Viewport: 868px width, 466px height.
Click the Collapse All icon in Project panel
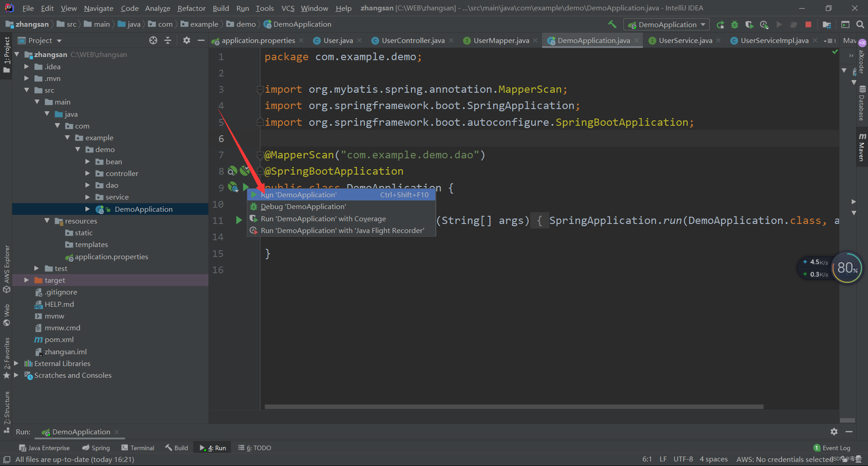coord(168,40)
